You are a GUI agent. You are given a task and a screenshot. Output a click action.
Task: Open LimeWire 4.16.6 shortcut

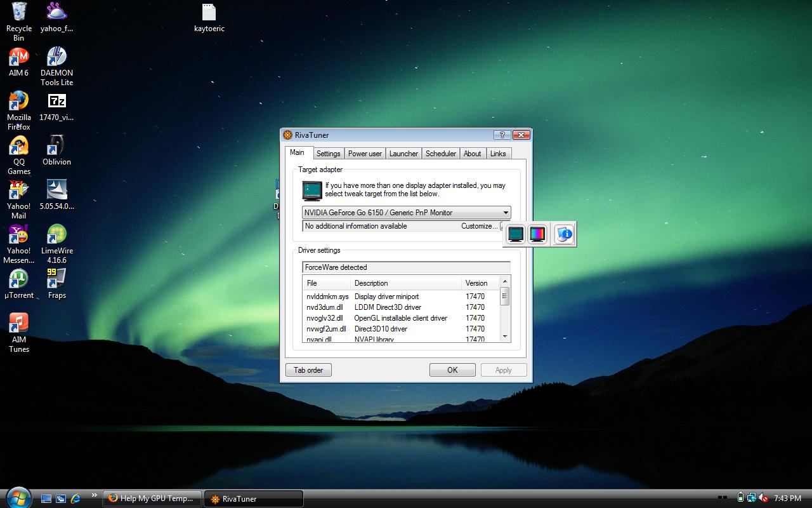coord(57,244)
